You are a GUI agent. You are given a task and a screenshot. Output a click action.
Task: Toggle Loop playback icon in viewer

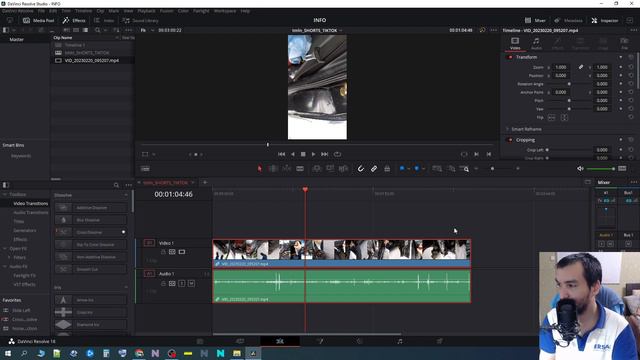click(337, 154)
